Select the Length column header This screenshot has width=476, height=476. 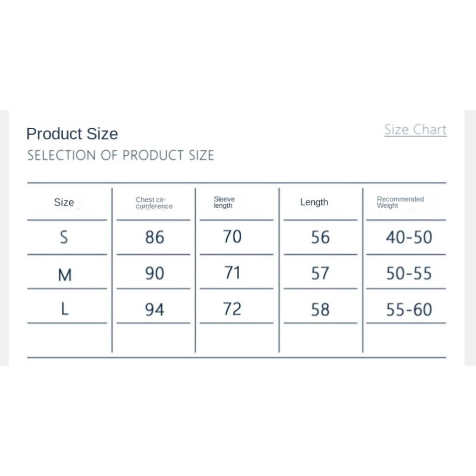(314, 202)
